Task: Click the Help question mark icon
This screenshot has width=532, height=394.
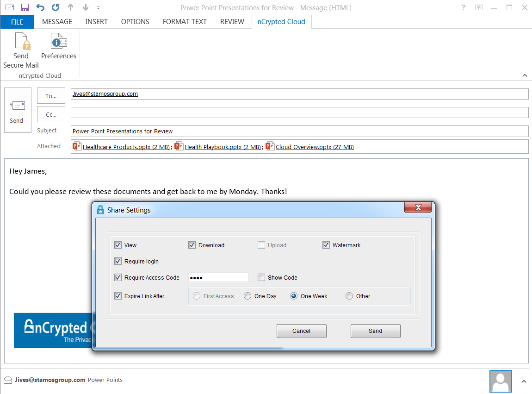Action: coord(464,7)
